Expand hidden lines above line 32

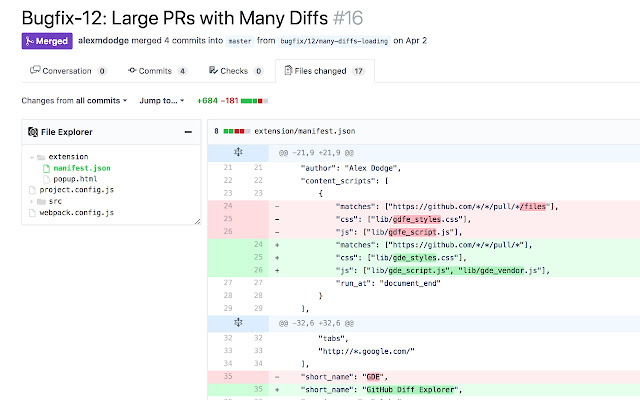[238, 323]
